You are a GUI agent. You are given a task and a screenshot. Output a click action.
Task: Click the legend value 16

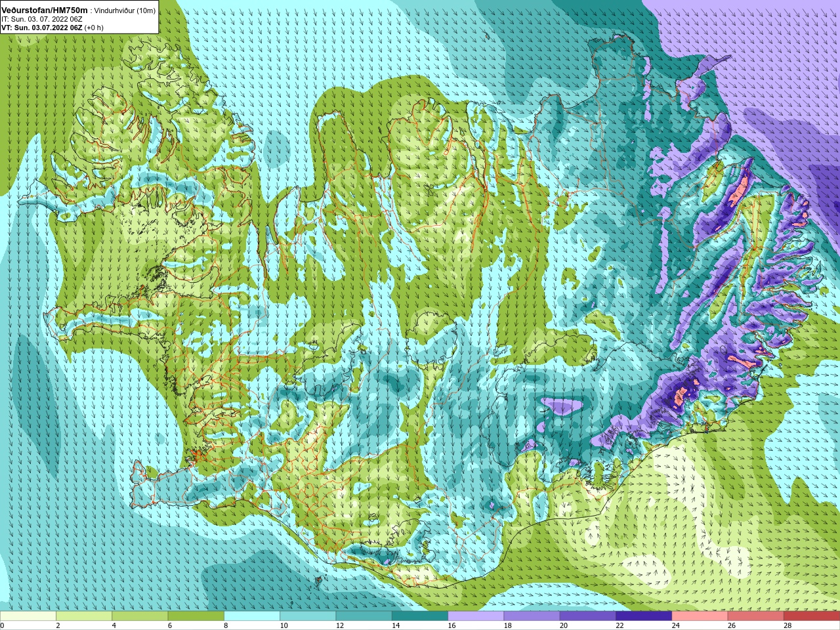point(452,625)
